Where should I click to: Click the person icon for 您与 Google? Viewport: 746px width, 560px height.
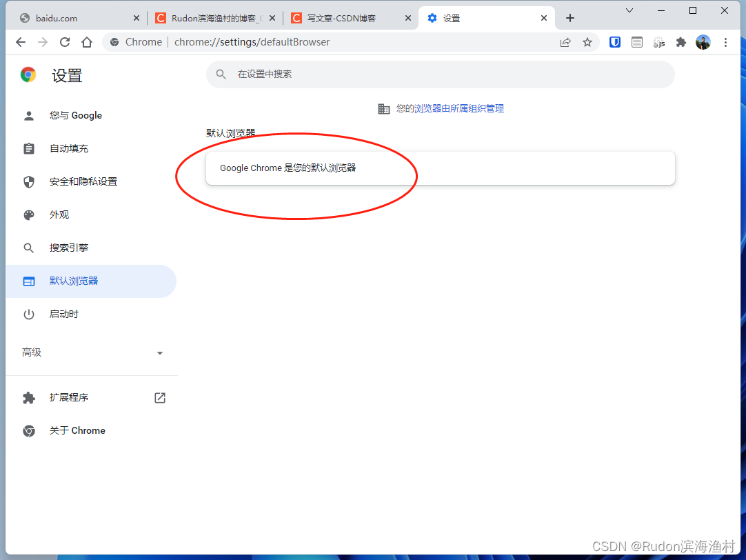coord(28,116)
